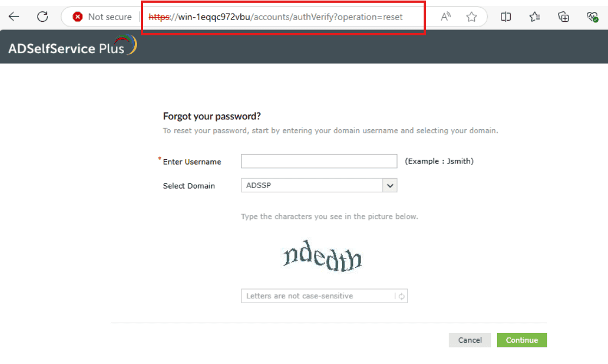Expand the Select Domain dropdown arrow
The image size is (608, 364).
390,185
